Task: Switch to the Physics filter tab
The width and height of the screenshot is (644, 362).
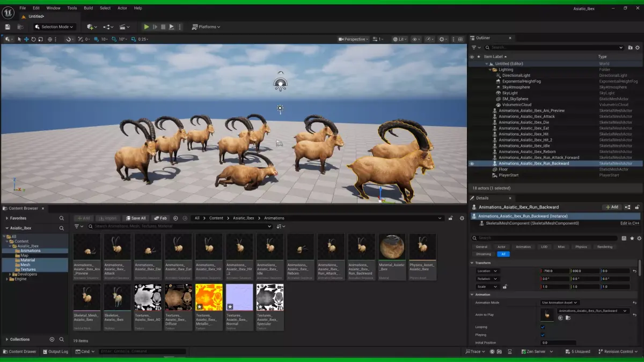Action: 581,247
